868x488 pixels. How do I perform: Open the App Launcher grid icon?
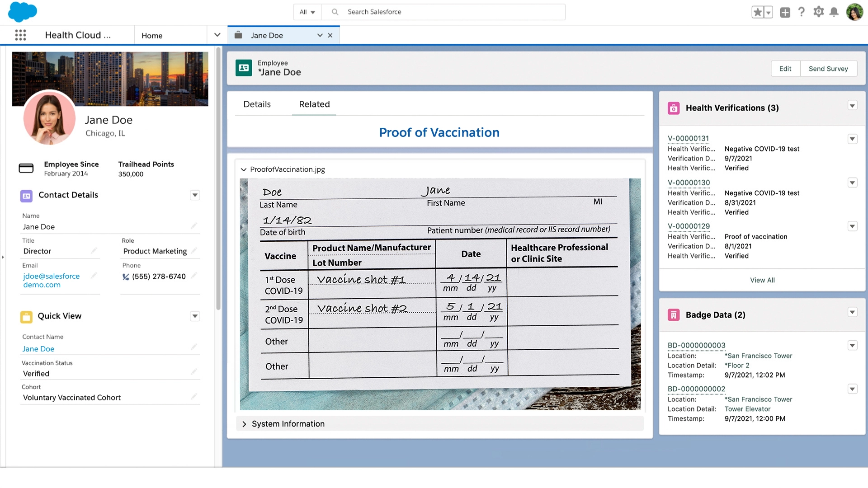tap(20, 35)
